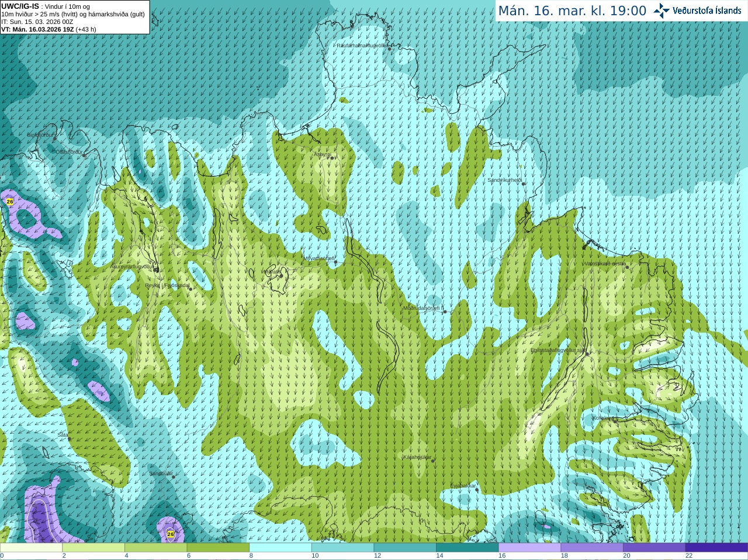
Task: Click the yellow 26 gust label below Sandbúðir
Action: pyautogui.click(x=171, y=534)
